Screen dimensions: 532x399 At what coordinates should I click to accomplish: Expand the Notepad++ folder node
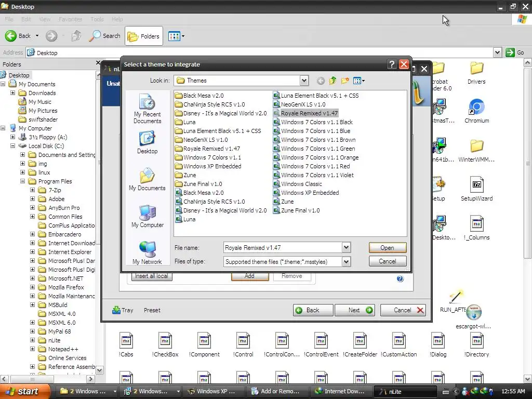pyautogui.click(x=33, y=349)
